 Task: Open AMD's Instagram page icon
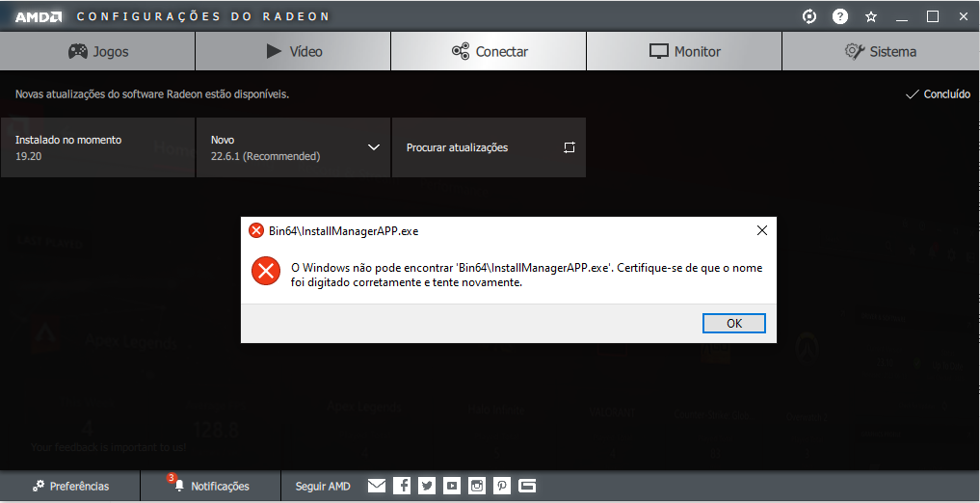point(477,486)
